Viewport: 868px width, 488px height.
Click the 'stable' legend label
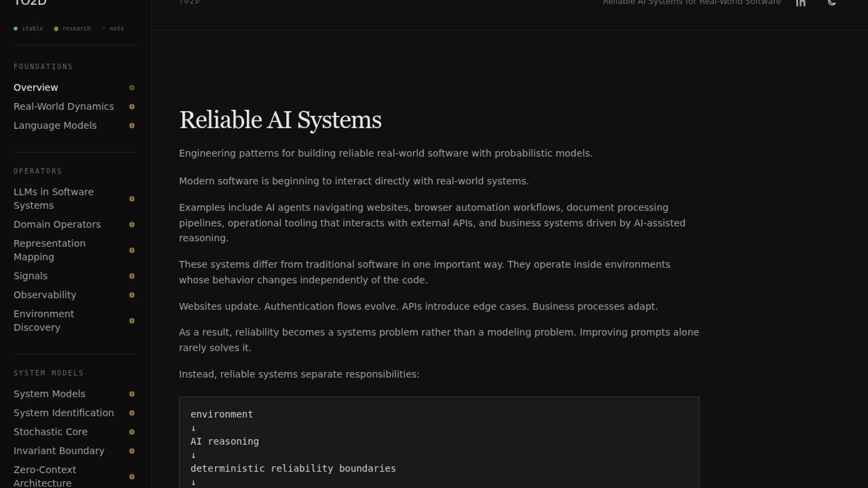[33, 28]
